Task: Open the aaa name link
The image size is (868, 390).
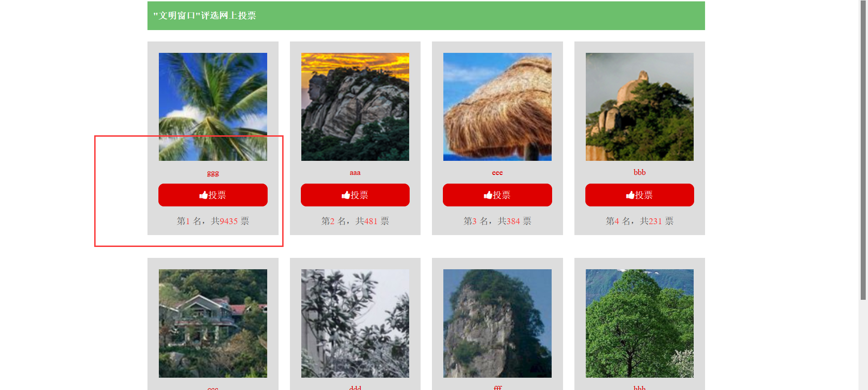Action: (355, 173)
